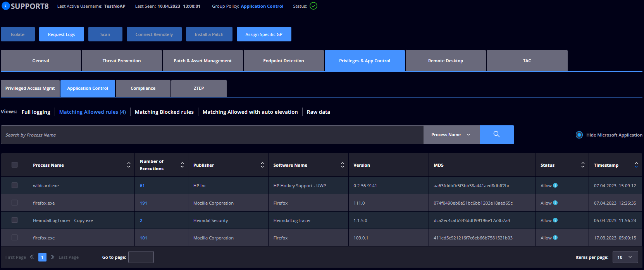Open info icon for HeimdalLogTracer - Copy.exe status

[x=555, y=220]
